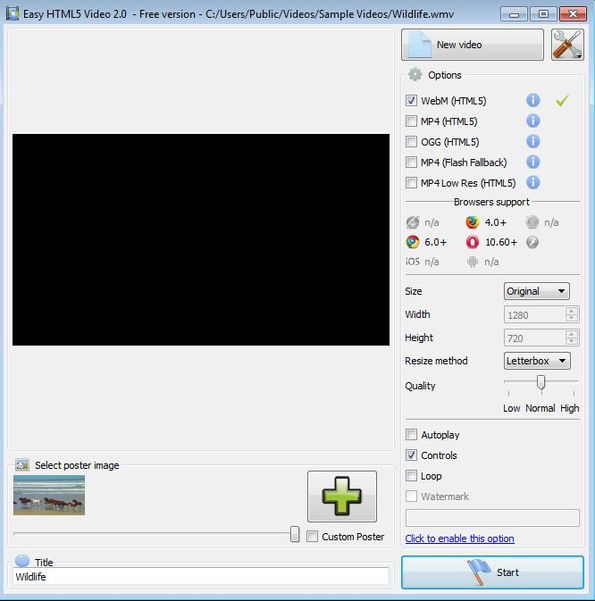Click the green checkmark beside WebM
Screen dimensions: 595x601
[562, 100]
